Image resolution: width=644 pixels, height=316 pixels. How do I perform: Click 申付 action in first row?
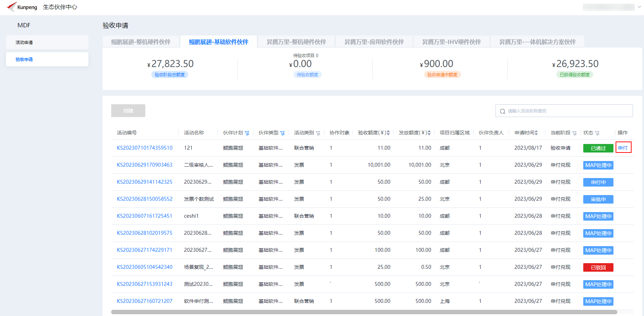click(x=623, y=148)
